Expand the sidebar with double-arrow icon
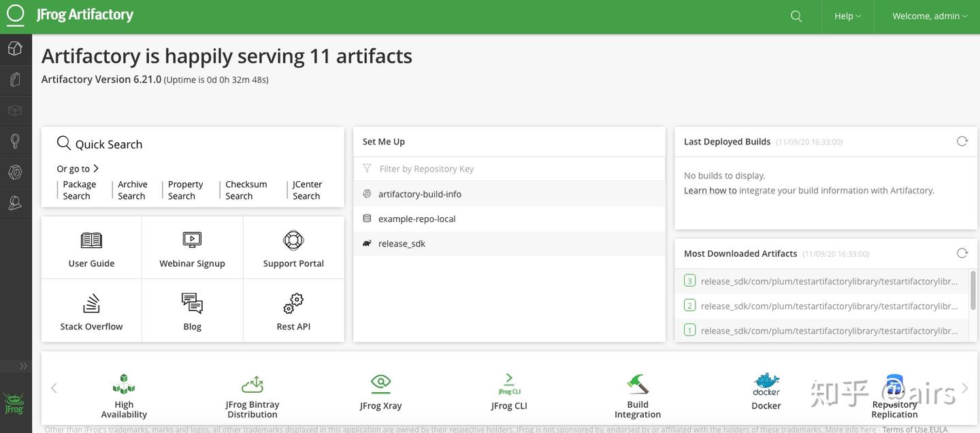The width and height of the screenshot is (980, 433). pos(23,366)
